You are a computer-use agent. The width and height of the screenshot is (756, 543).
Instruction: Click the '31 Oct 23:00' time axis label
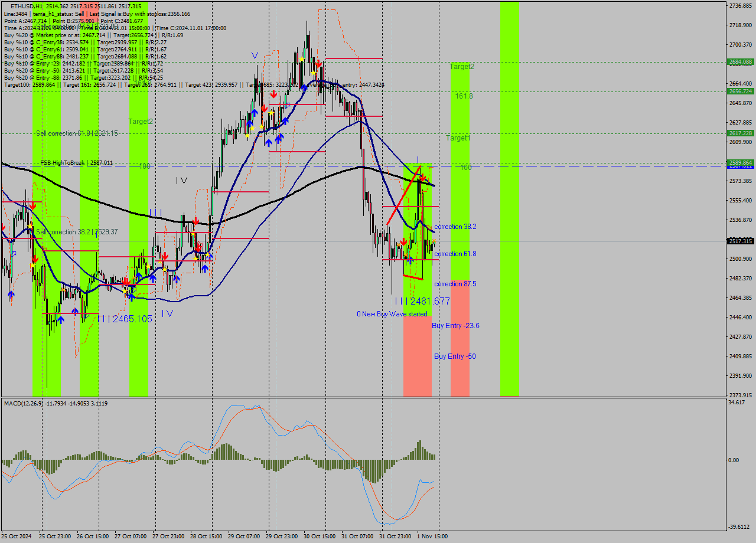tap(395, 537)
